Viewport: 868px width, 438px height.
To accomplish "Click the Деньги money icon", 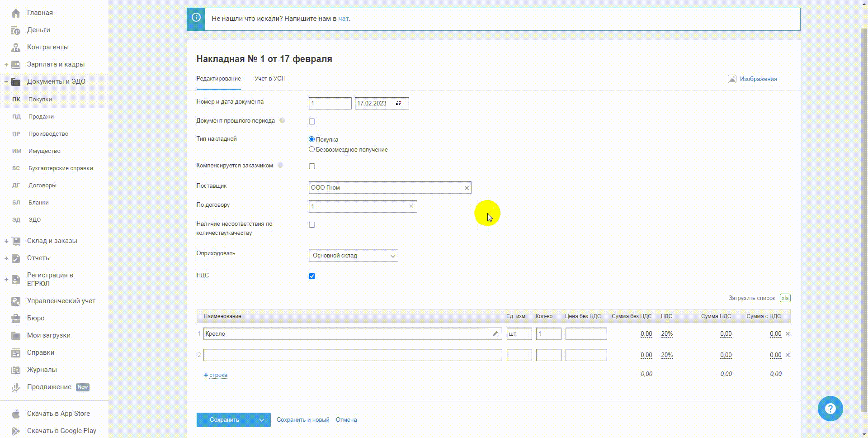I will 16,30.
